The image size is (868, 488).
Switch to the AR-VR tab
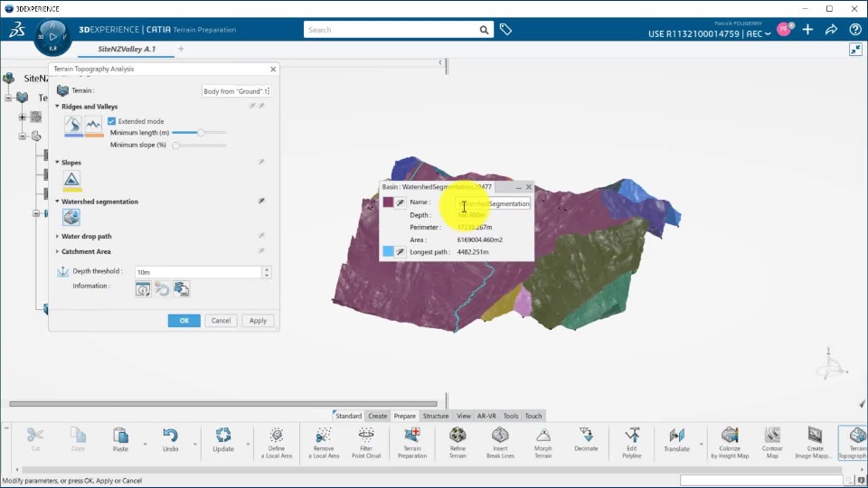click(x=486, y=416)
